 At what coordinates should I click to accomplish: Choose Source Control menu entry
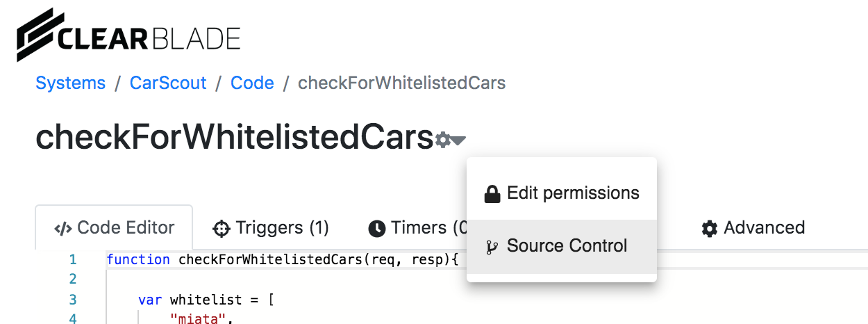click(x=567, y=246)
